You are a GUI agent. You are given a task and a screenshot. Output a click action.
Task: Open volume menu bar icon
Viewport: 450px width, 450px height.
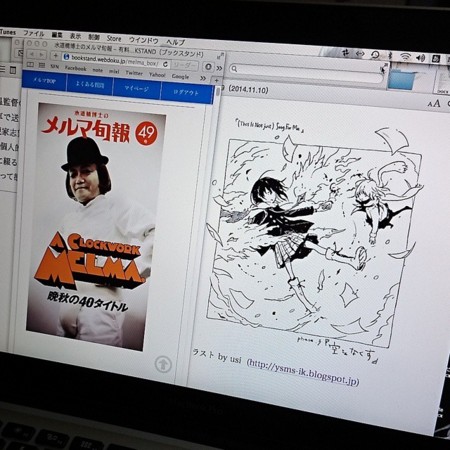420,58
